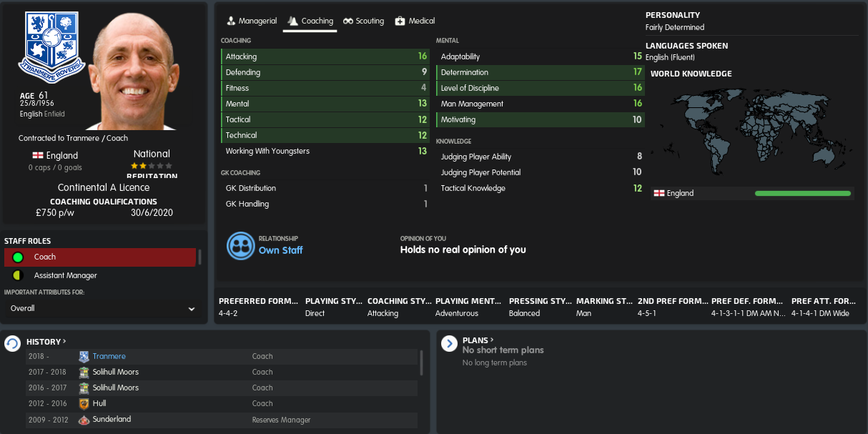Click the Sunderland club badge in history
This screenshot has height=434, width=868.
tap(84, 419)
